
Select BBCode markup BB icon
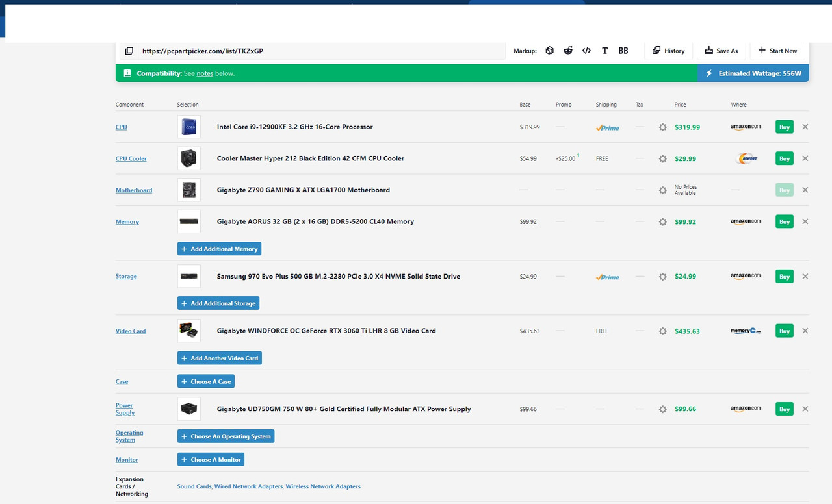[x=623, y=51]
